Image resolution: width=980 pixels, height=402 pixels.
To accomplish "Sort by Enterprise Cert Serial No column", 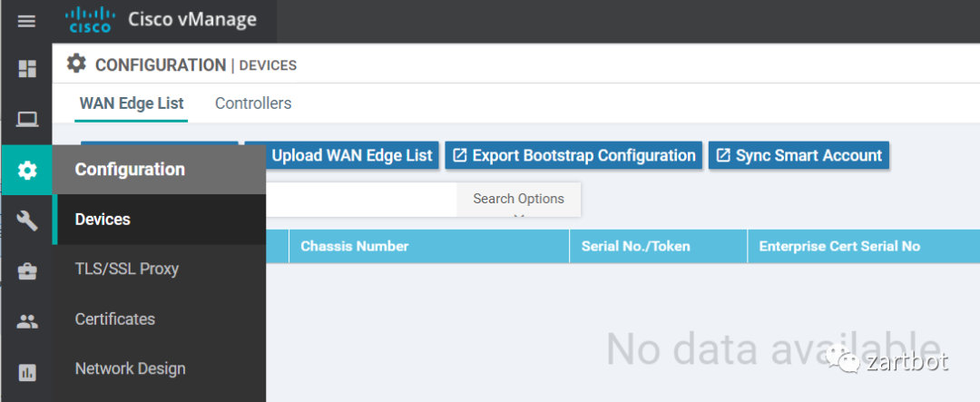I will click(864, 246).
